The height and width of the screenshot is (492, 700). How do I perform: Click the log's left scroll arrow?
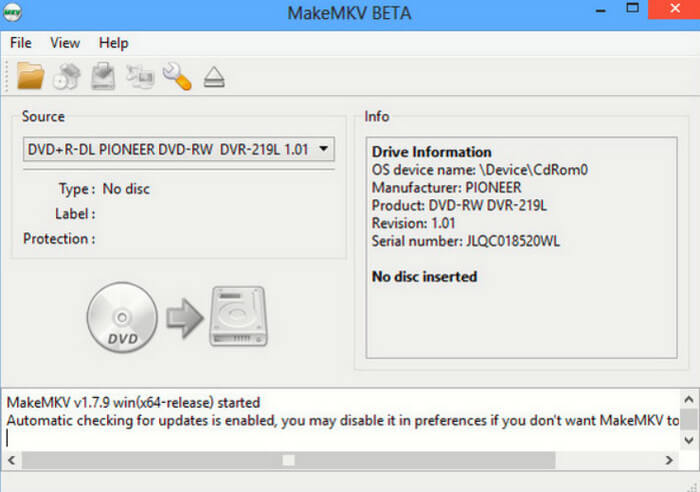click(x=12, y=460)
